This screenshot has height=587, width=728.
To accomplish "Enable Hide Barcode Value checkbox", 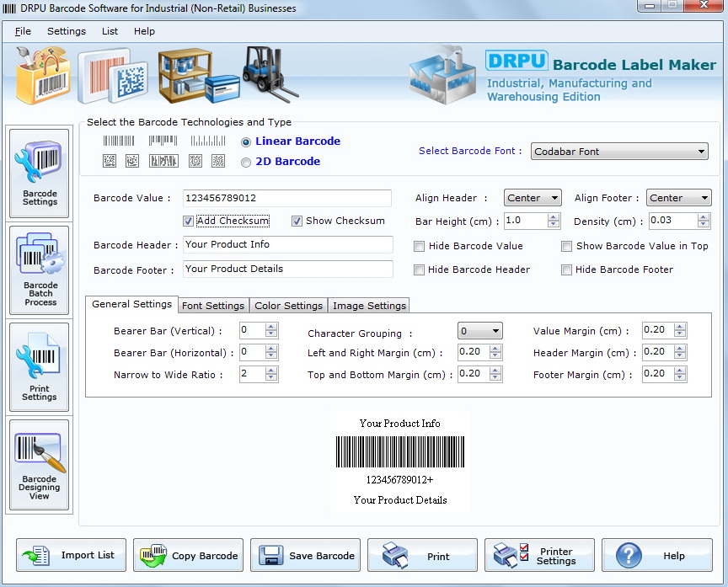I will pos(419,246).
